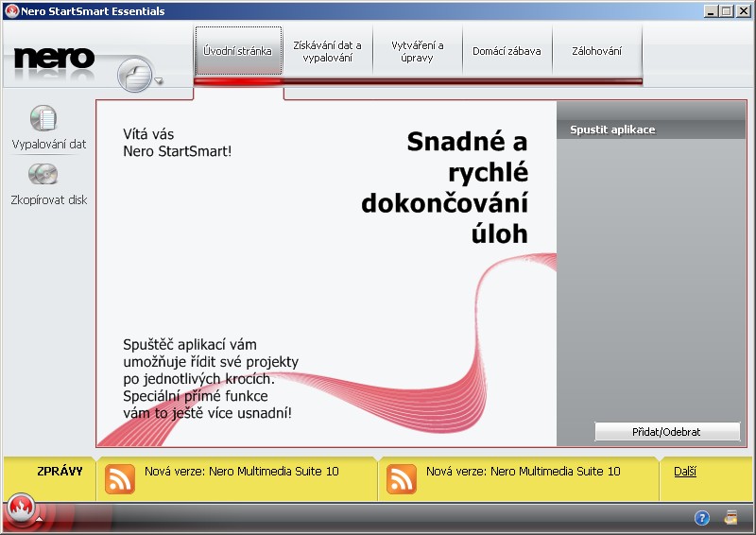Click the round options button beside the Nero logo
This screenshot has width=756, height=535.
[x=135, y=75]
